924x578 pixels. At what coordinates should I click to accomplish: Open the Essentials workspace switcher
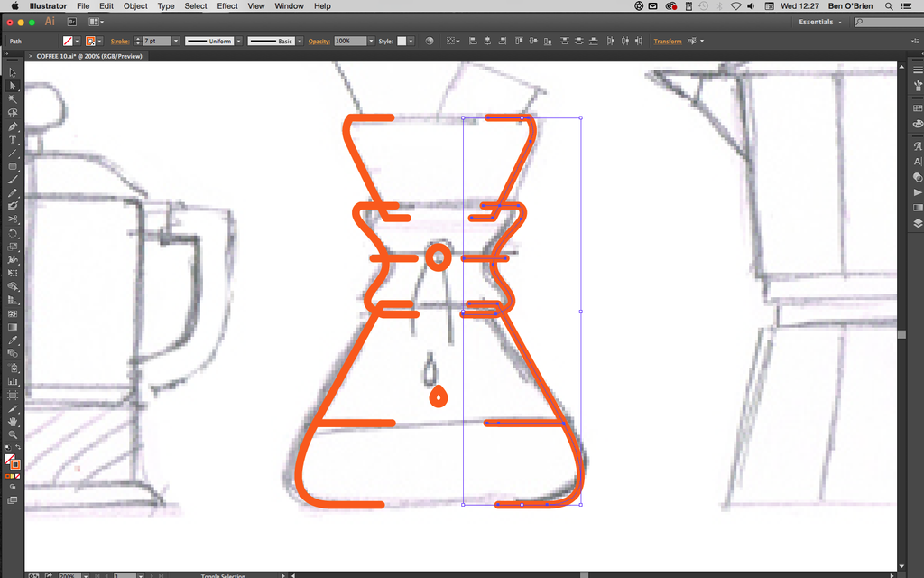[x=817, y=21]
